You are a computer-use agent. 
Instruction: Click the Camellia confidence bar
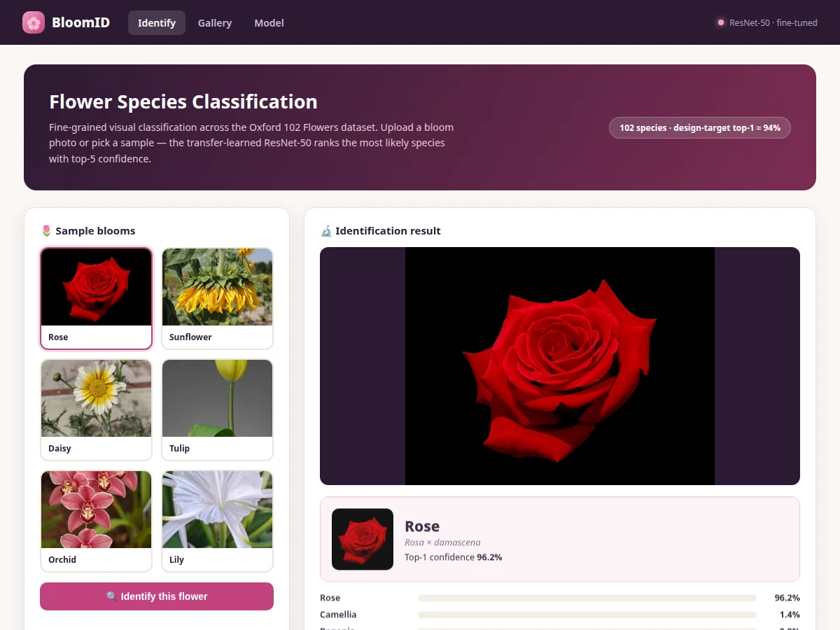click(x=587, y=615)
